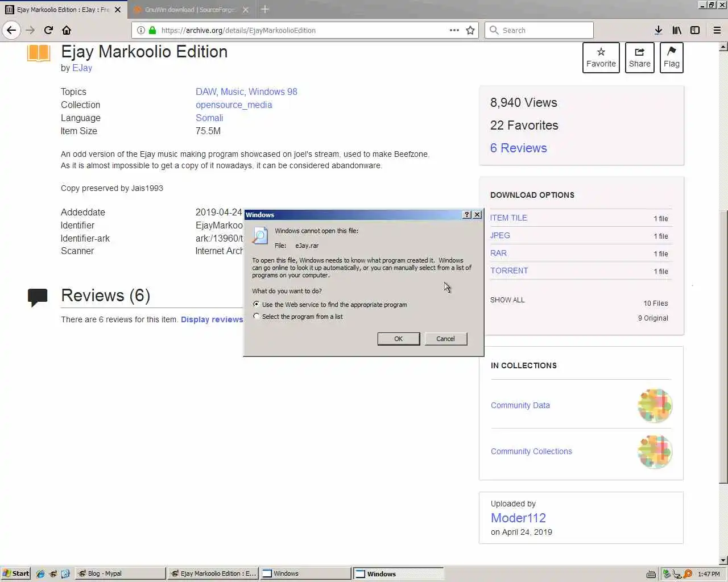The width and height of the screenshot is (728, 582).
Task: Go back using the browser back arrow
Action: 11,30
